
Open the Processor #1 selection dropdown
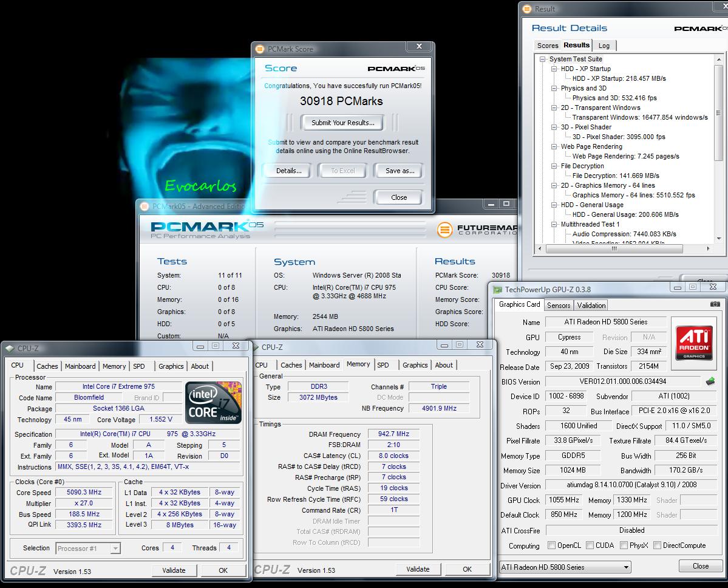(88, 549)
